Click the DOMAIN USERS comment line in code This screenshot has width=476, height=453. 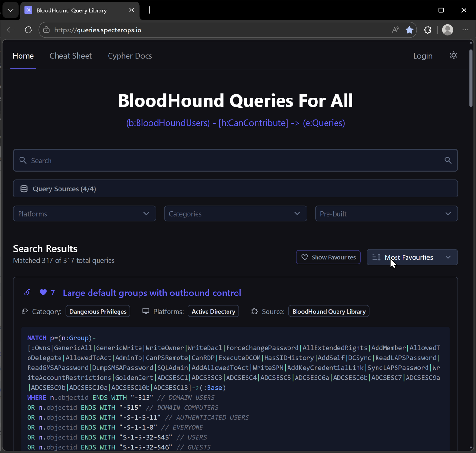[x=186, y=397]
